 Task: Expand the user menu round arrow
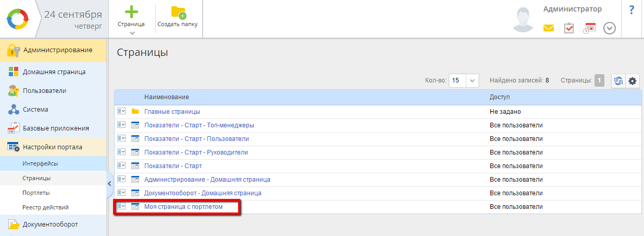point(610,28)
